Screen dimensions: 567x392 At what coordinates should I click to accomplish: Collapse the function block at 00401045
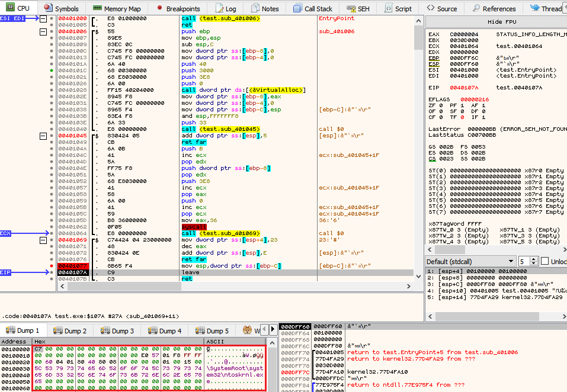click(x=43, y=136)
